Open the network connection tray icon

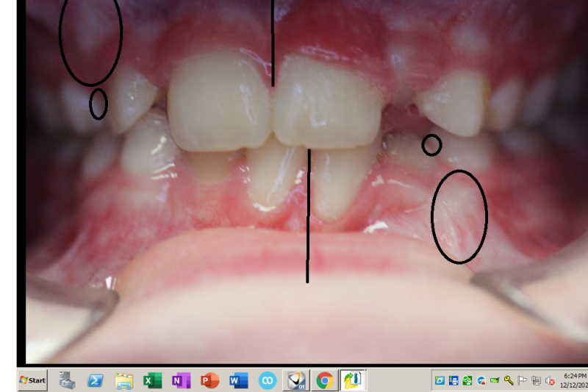(x=536, y=380)
